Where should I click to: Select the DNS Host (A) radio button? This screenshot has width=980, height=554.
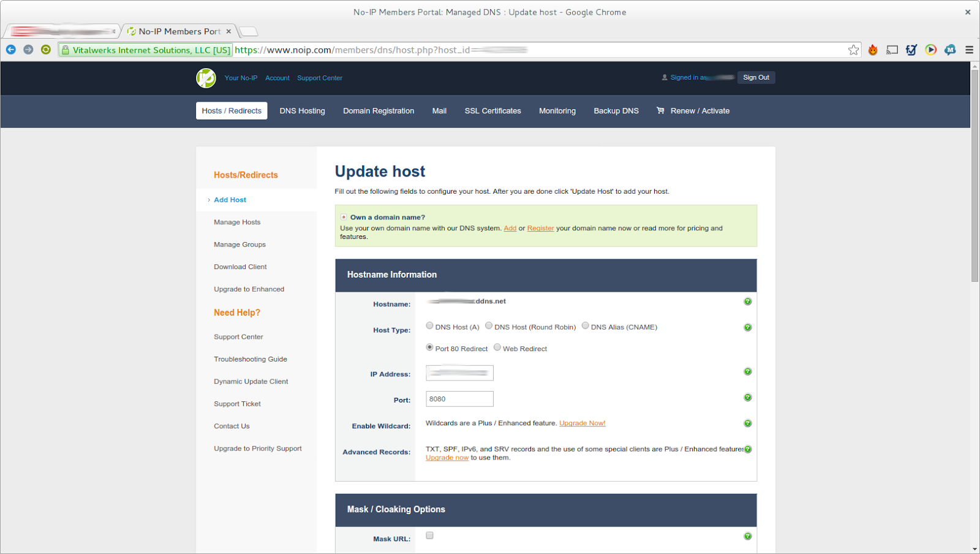(429, 326)
